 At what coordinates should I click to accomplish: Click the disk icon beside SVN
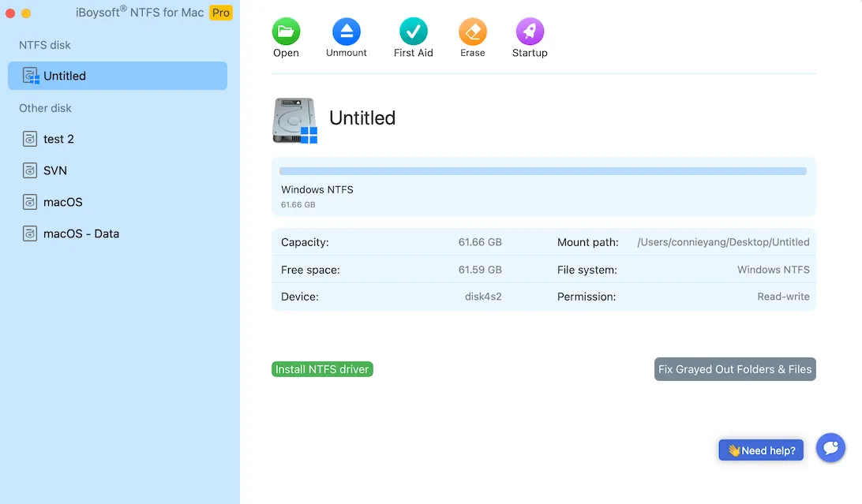[30, 170]
